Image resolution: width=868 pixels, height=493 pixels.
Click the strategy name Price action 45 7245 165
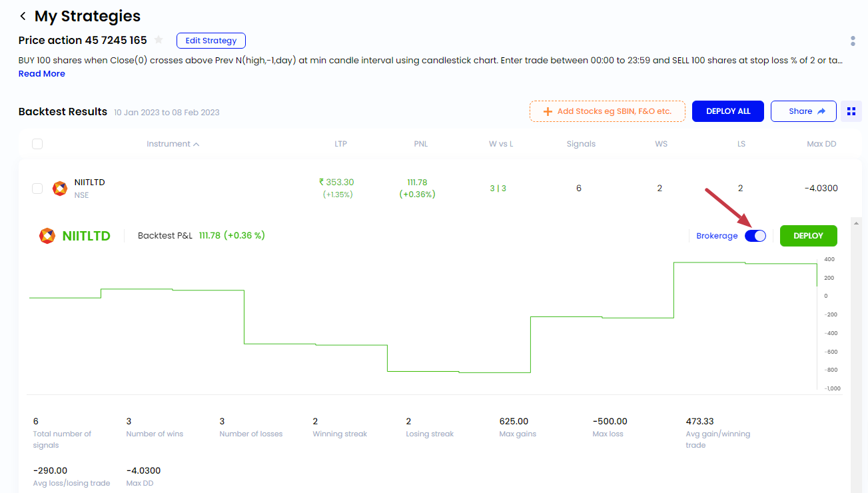[x=83, y=41]
